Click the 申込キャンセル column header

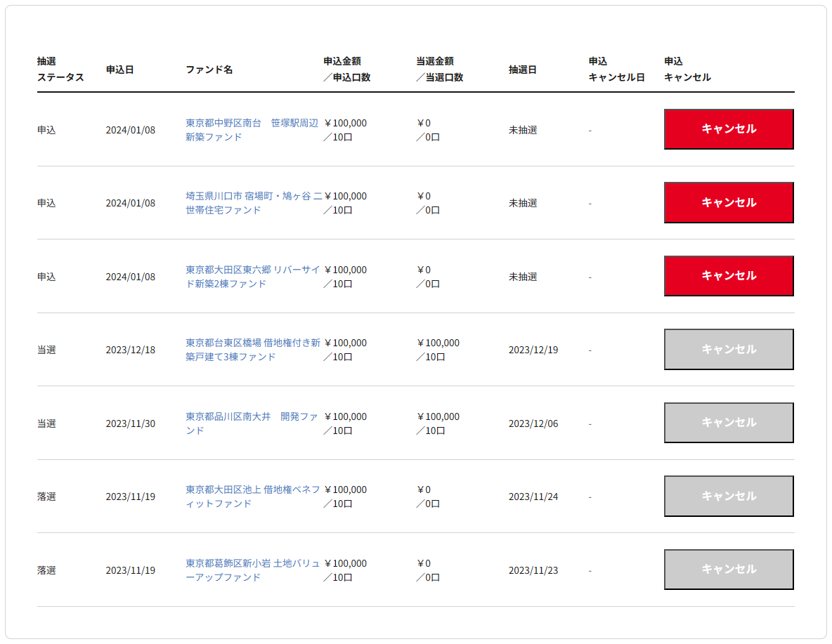(x=687, y=70)
